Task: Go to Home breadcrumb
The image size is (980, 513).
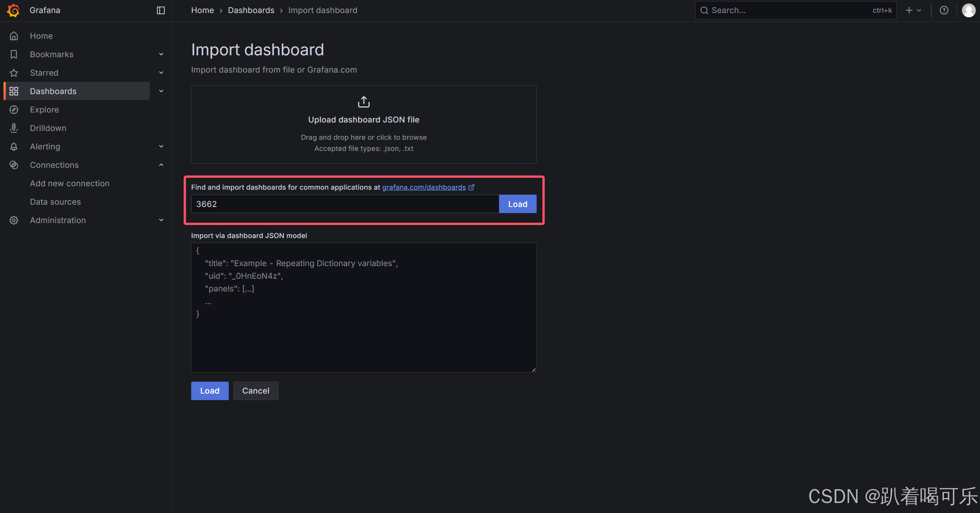Action: click(x=202, y=10)
